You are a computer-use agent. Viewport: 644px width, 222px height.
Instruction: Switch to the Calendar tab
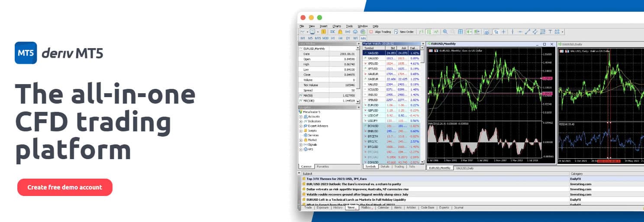tap(383, 208)
